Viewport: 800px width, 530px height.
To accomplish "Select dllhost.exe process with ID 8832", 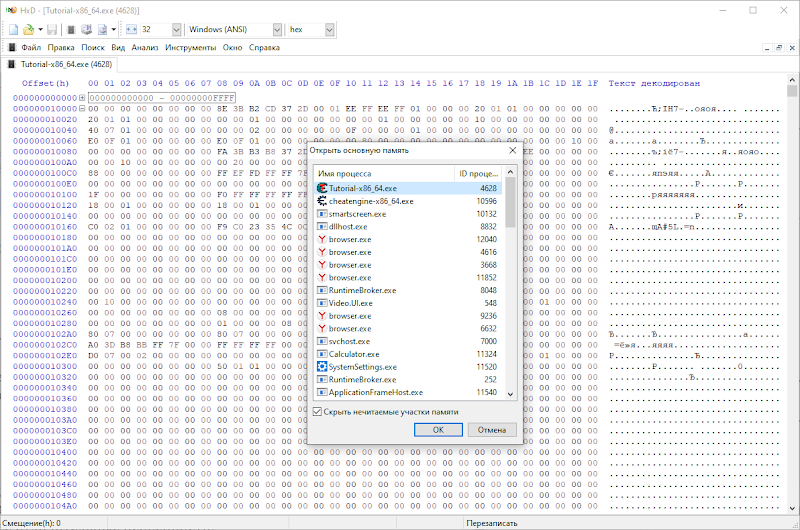I will pyautogui.click(x=408, y=226).
